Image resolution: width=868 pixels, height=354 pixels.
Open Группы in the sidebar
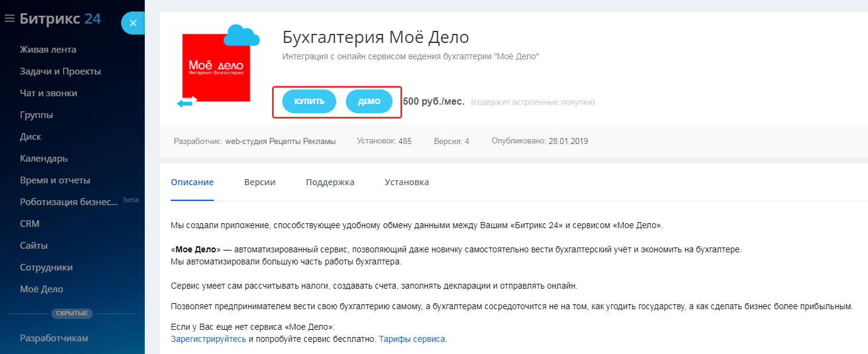point(36,115)
